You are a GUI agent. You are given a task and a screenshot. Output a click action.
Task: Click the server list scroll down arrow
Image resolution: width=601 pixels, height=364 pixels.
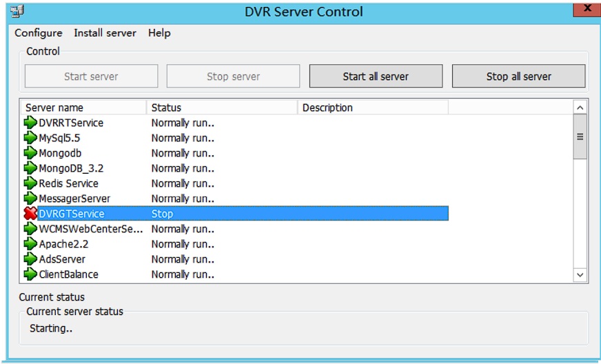point(580,274)
